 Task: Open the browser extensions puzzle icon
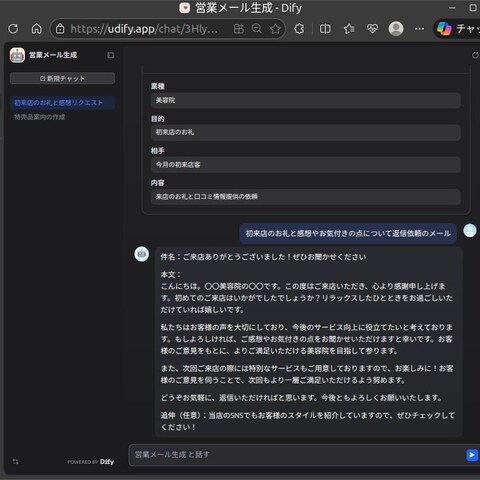coord(299,29)
